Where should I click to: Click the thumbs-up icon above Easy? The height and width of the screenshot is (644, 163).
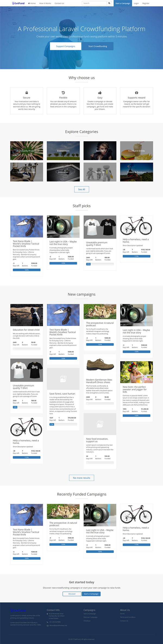click(x=100, y=93)
